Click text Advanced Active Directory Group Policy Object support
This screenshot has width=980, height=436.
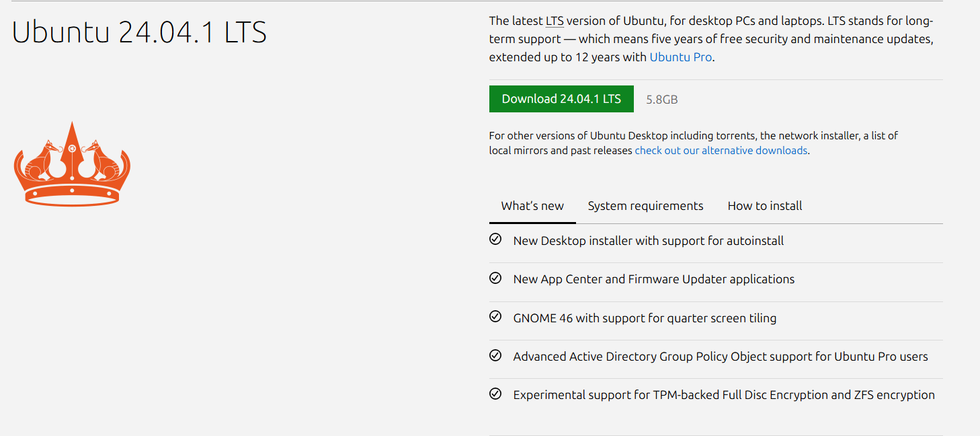coord(663,357)
